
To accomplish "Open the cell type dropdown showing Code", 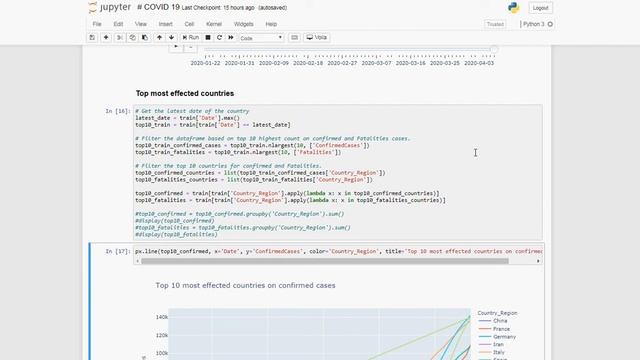I will (261, 38).
